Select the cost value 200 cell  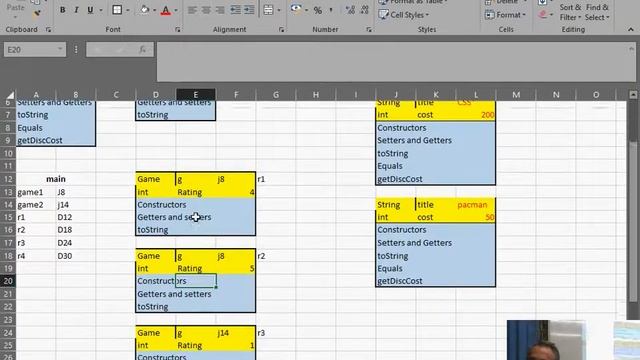[475, 115]
